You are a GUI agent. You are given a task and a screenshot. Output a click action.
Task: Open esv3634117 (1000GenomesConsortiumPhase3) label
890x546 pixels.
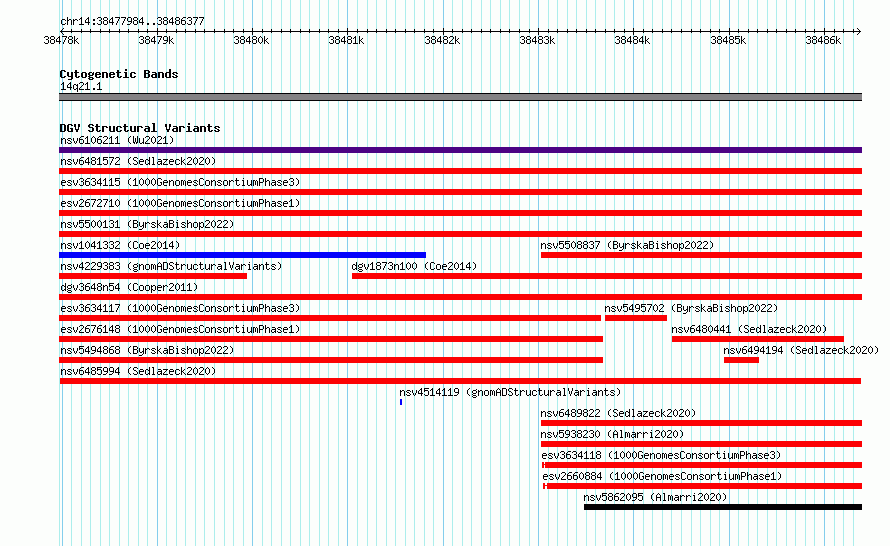(180, 308)
